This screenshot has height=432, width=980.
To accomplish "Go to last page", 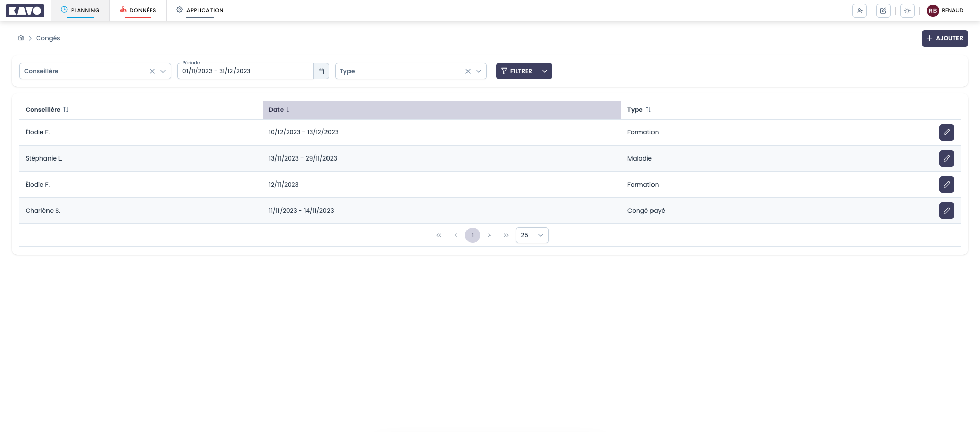I will pyautogui.click(x=506, y=235).
